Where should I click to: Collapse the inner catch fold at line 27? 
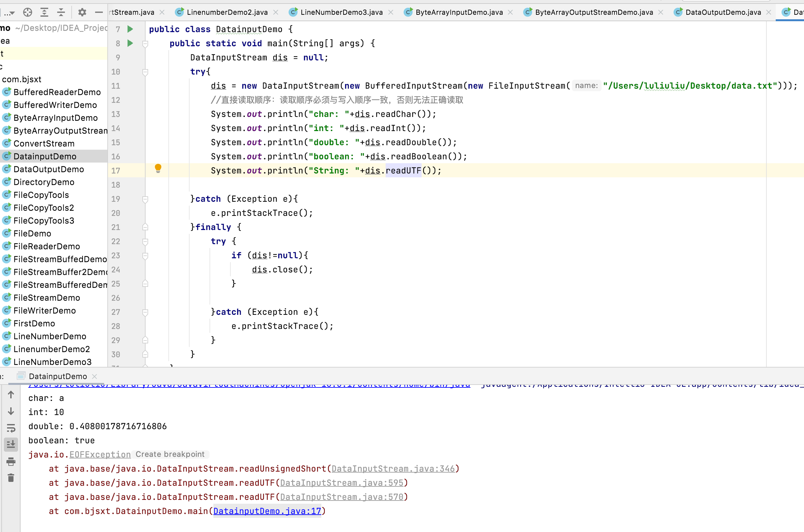click(145, 312)
